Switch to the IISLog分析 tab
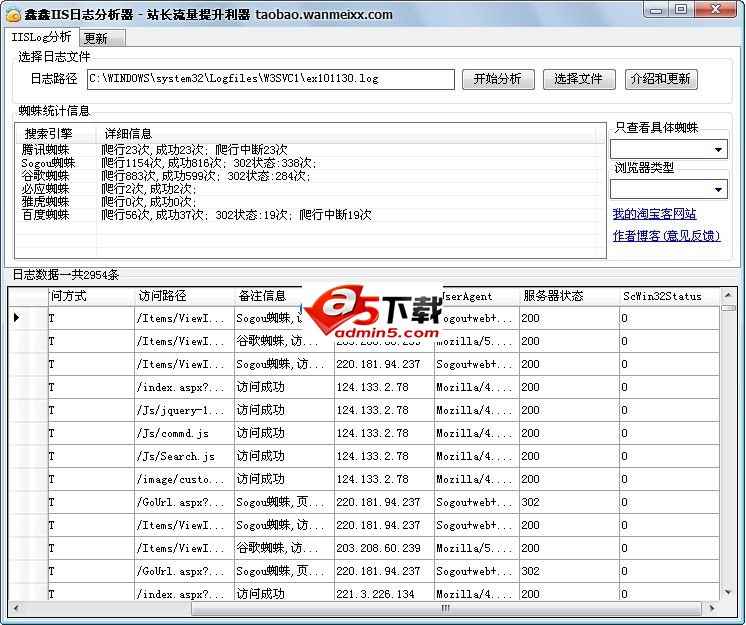This screenshot has width=746, height=625. pyautogui.click(x=41, y=37)
